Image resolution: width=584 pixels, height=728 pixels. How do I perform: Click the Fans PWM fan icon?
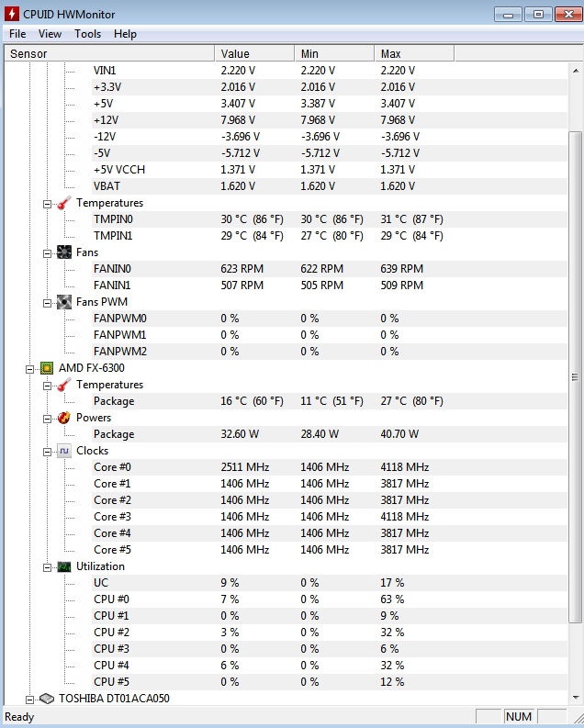(64, 302)
